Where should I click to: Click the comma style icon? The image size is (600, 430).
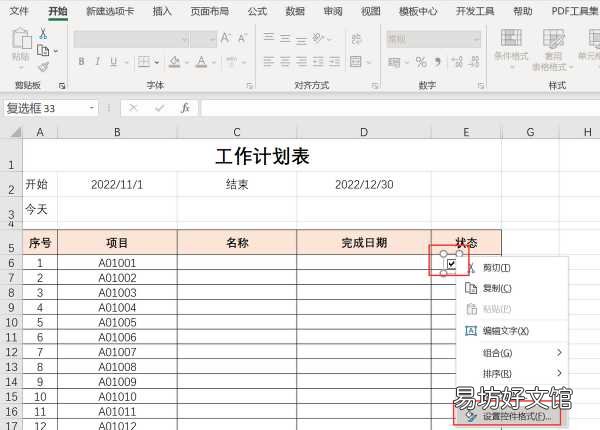(437, 61)
